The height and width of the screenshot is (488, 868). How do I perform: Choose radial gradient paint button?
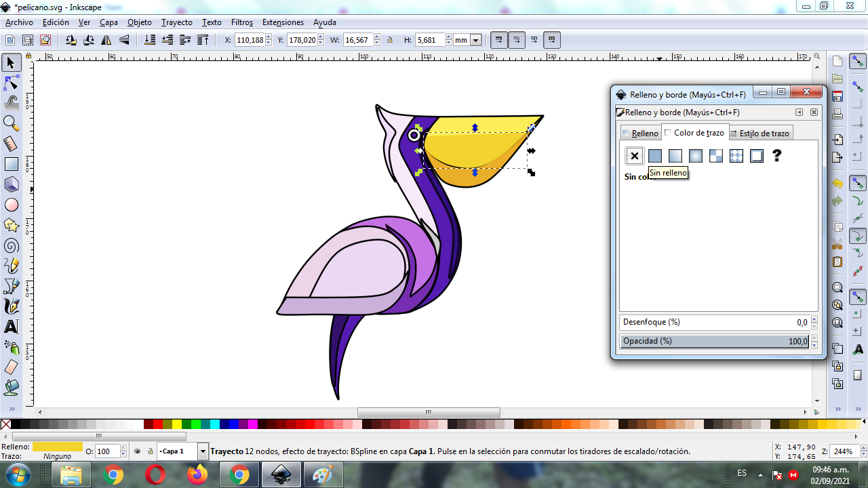coord(695,156)
